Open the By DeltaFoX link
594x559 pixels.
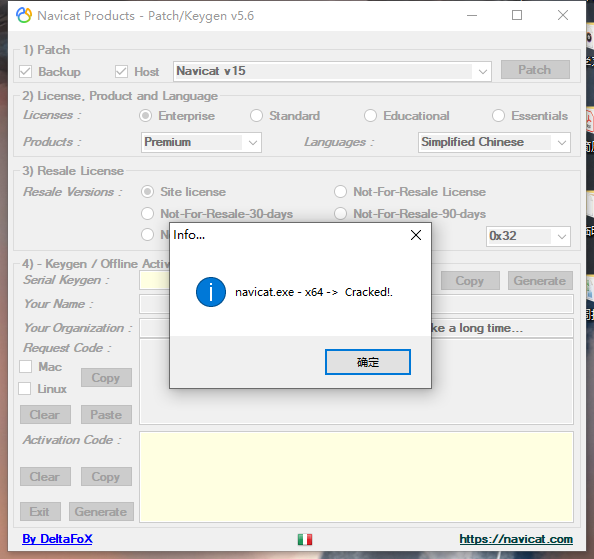57,539
